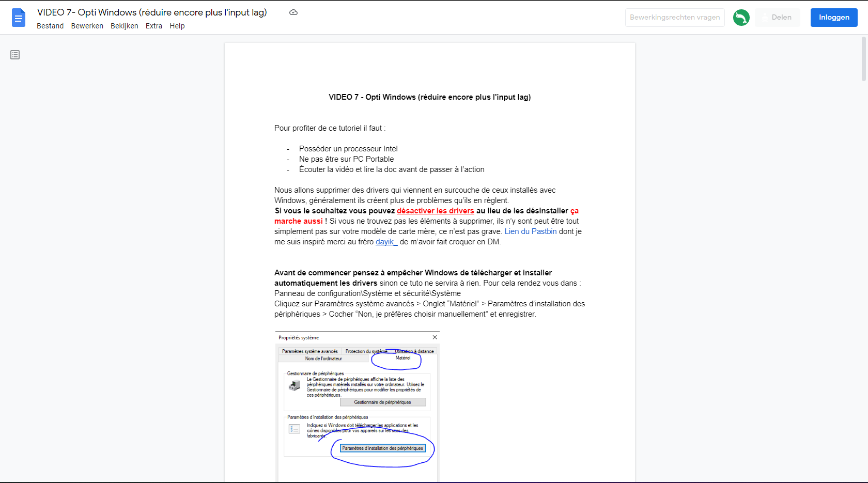Open the 'Lien du Pastbin' link
The height and width of the screenshot is (483, 868).
pos(530,231)
